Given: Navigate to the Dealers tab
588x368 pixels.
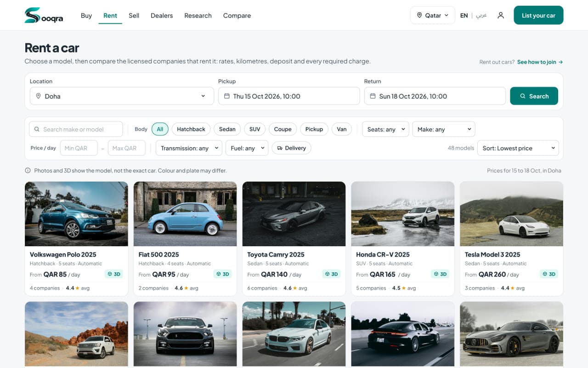Looking at the screenshot, I should (162, 15).
